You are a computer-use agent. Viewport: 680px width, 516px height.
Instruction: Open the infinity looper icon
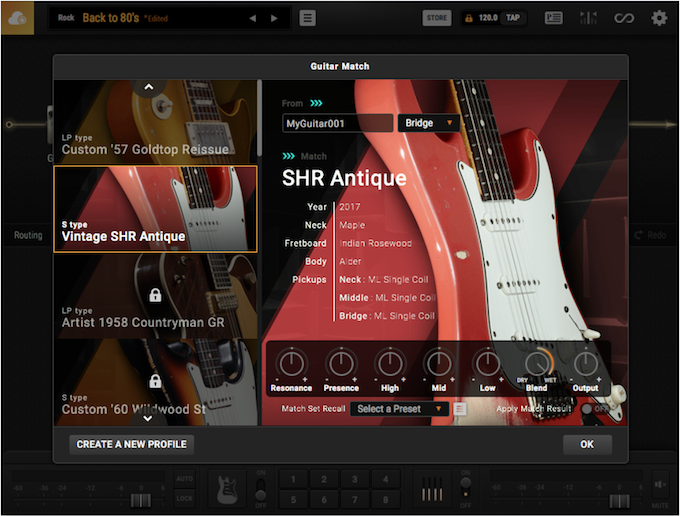(x=624, y=18)
